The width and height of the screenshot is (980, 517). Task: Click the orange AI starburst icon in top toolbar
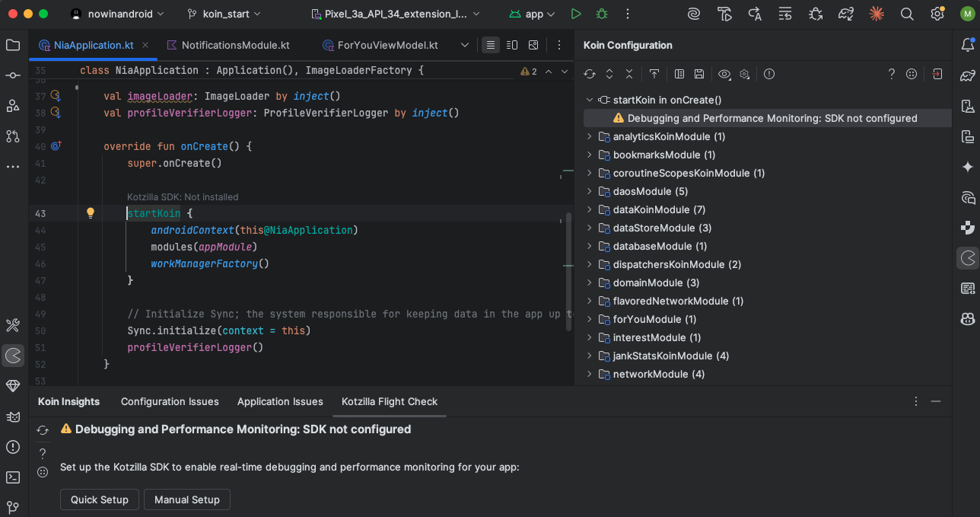tap(877, 14)
